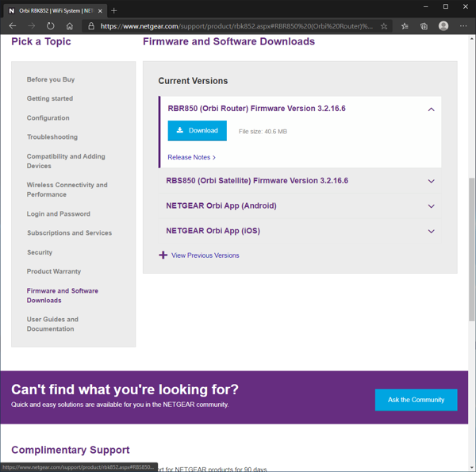Add page to favorites with star icon
Viewport: 476px width, 472px height.
[384, 26]
